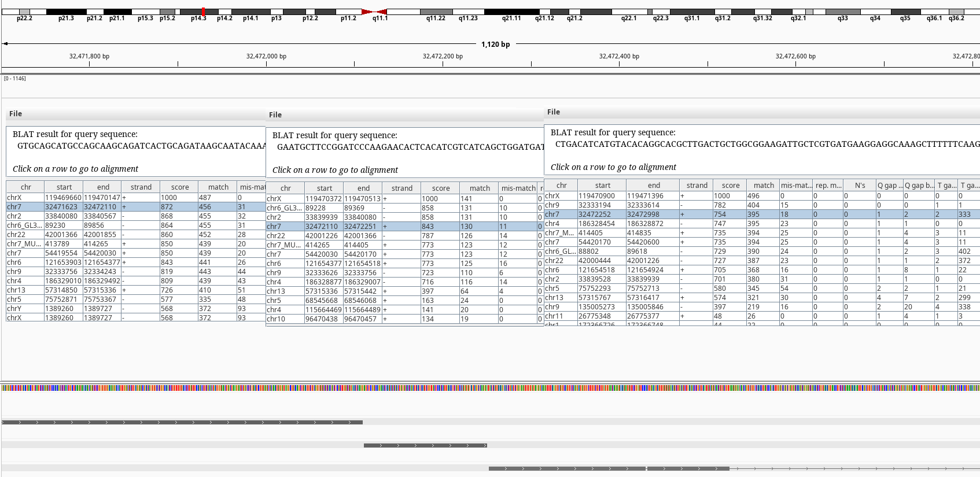Click the short BLAT alignment feature in middle track
The width and height of the screenshot is (980, 477).
(x=425, y=445)
